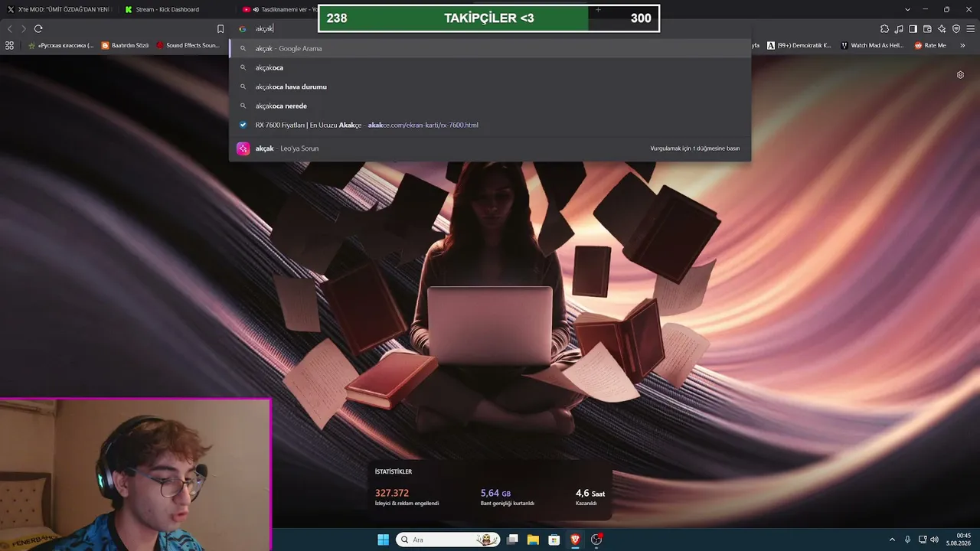
Task: Reload the current page
Action: pos(38,29)
